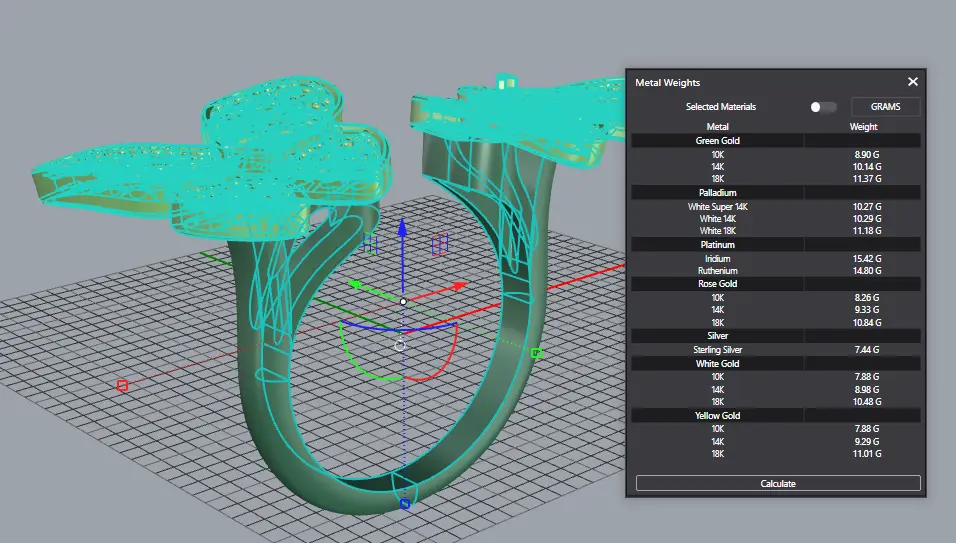956x543 pixels.
Task: Click the blue square handle below ring
Action: [x=405, y=504]
